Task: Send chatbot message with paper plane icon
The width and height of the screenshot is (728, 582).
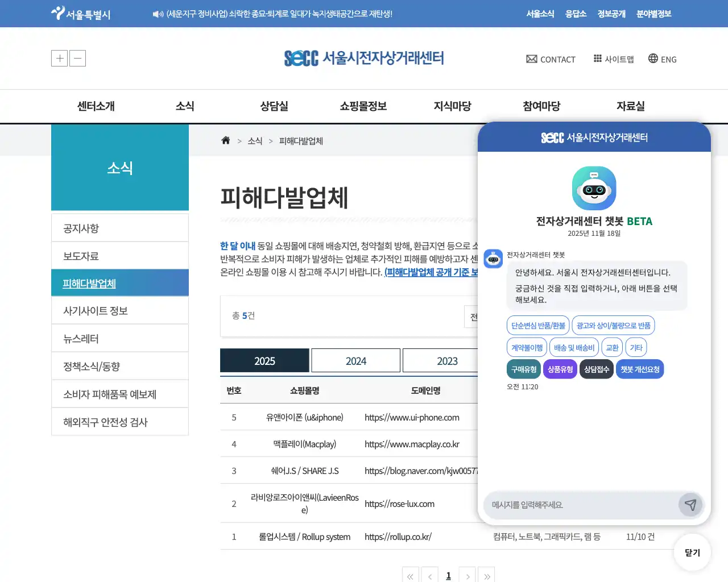Action: point(690,505)
